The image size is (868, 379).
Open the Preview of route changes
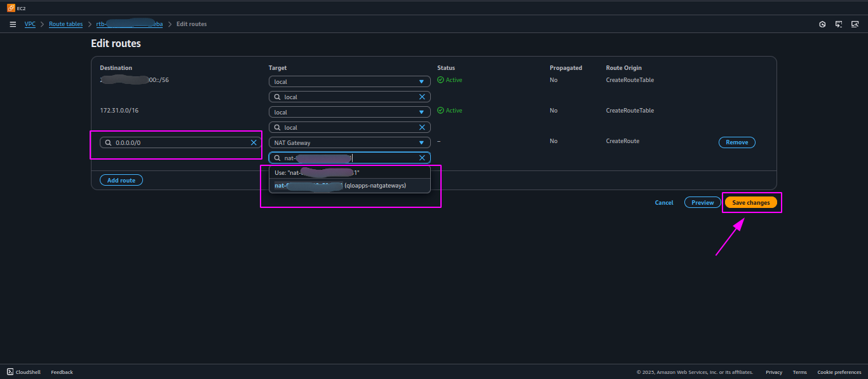point(702,202)
